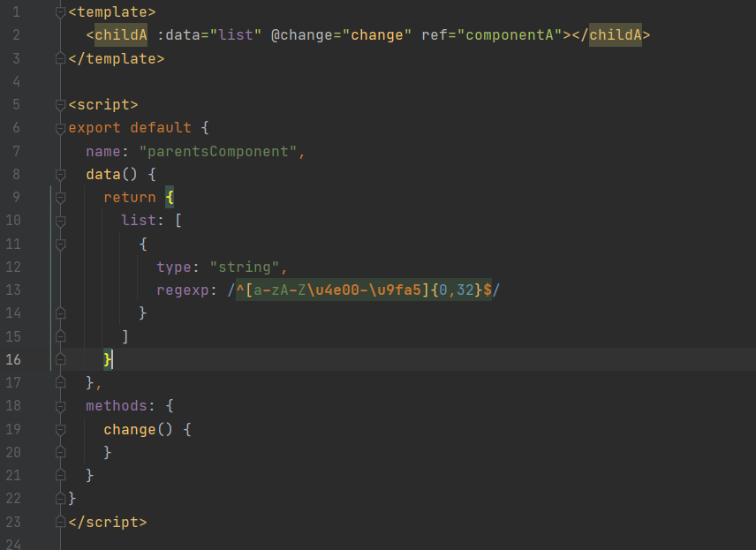
Task: Click the fold end marker on line 23
Action: point(60,522)
